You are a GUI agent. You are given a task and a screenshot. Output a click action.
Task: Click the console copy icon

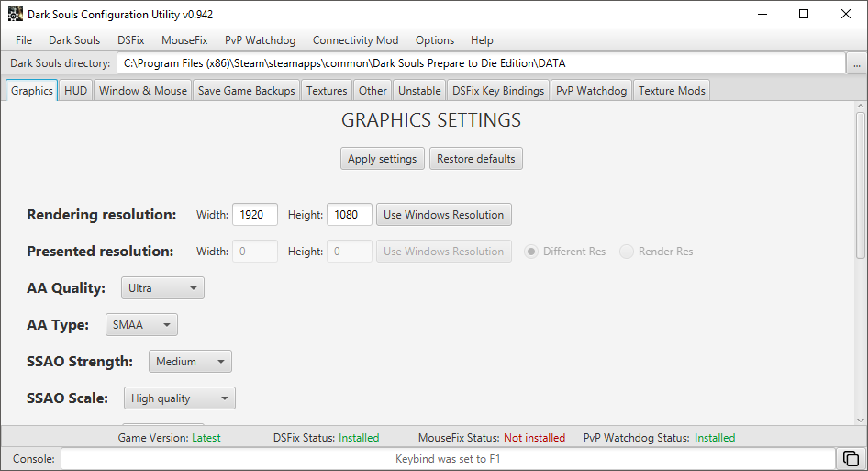click(x=851, y=459)
